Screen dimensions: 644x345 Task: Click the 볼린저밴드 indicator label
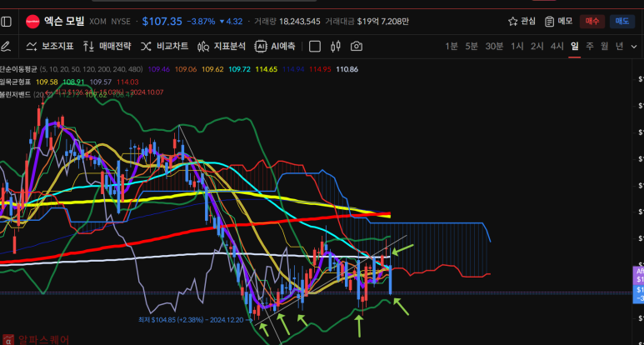pyautogui.click(x=15, y=94)
